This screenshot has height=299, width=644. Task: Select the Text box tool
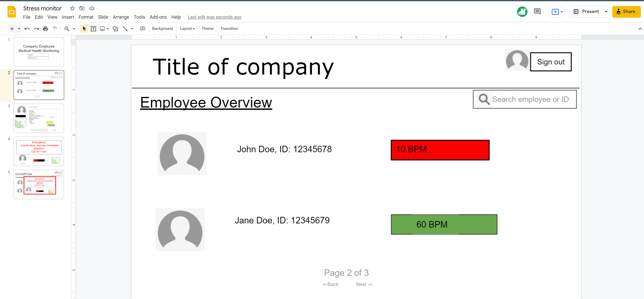coord(93,29)
